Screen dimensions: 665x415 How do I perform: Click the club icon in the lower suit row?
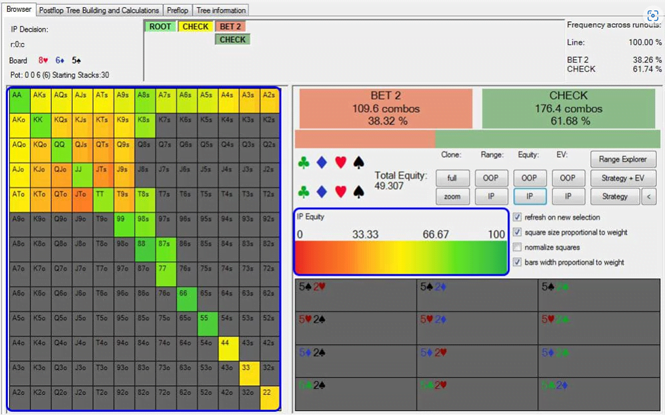(304, 191)
